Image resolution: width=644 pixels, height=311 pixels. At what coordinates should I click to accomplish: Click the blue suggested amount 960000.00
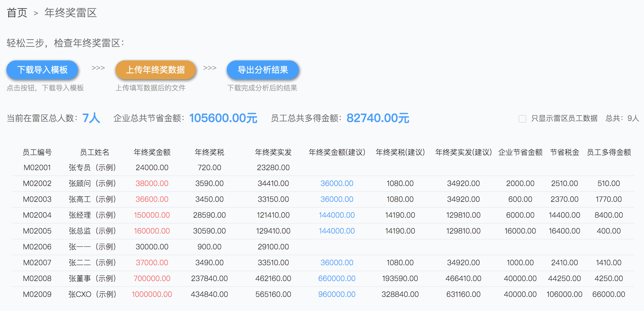pos(337,294)
